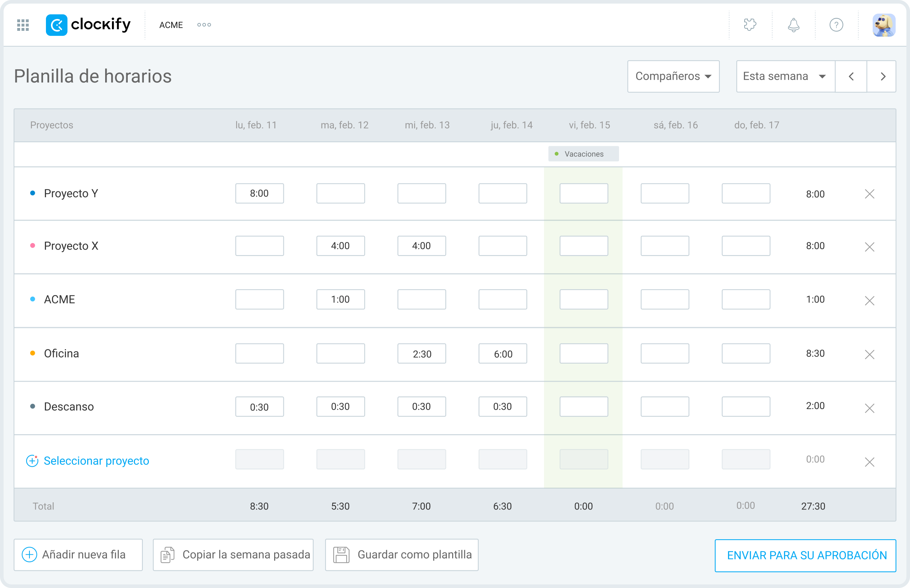Click the user avatar picture
910x588 pixels.
point(884,24)
